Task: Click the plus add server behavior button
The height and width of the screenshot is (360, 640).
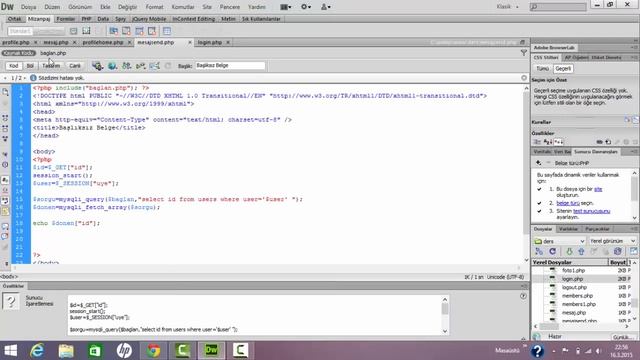Action: pos(538,163)
